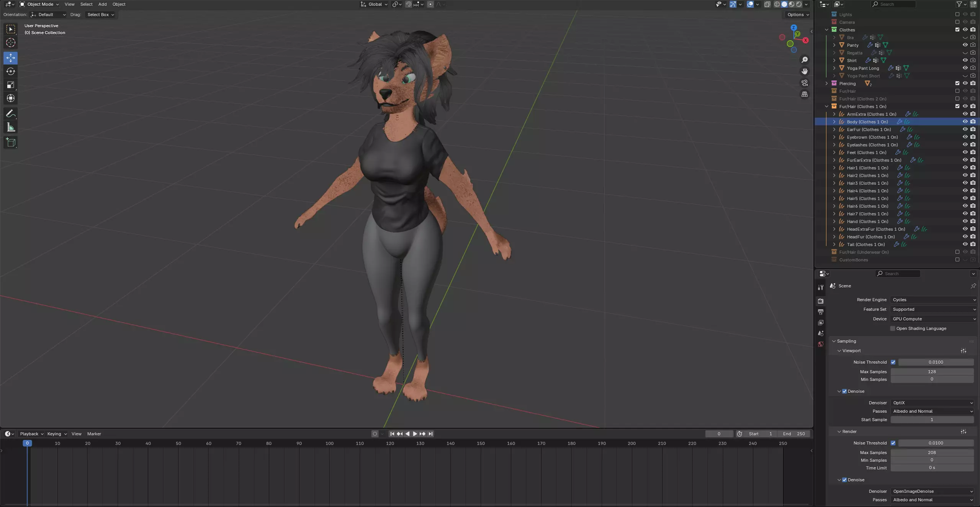Collapse the Sampling panel
Image resolution: width=980 pixels, height=507 pixels.
tap(834, 341)
